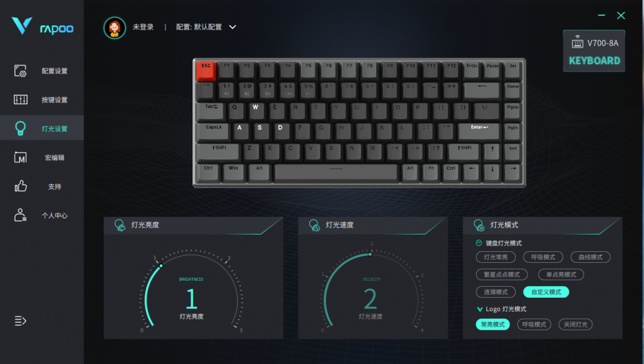This screenshot has width=644, height=364.
Task: Click the brightness dial handle
Action: pyautogui.click(x=161, y=266)
